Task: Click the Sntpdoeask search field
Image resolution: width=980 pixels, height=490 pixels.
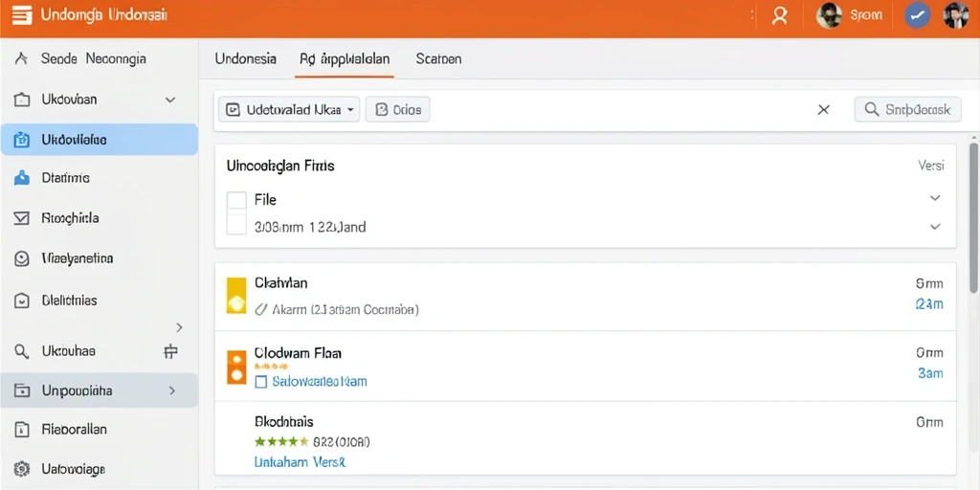Action: coord(907,109)
